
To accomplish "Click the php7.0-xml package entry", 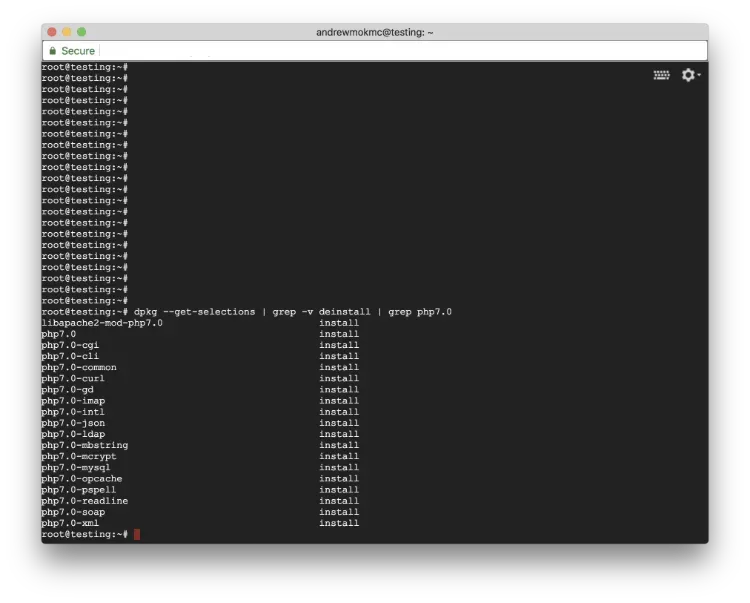I will pos(71,523).
